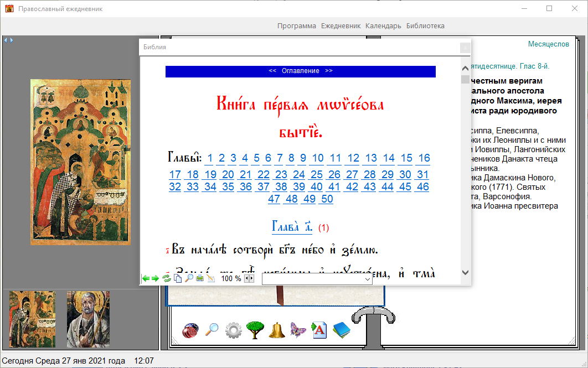The image size is (588, 368).
Task: Jump to chapter 50 link
Action: [327, 199]
